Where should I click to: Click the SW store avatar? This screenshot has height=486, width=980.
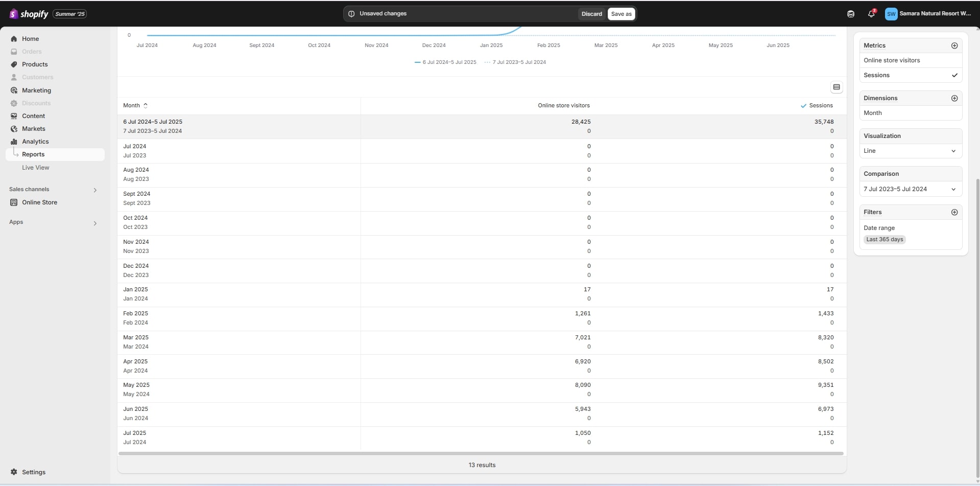point(891,14)
